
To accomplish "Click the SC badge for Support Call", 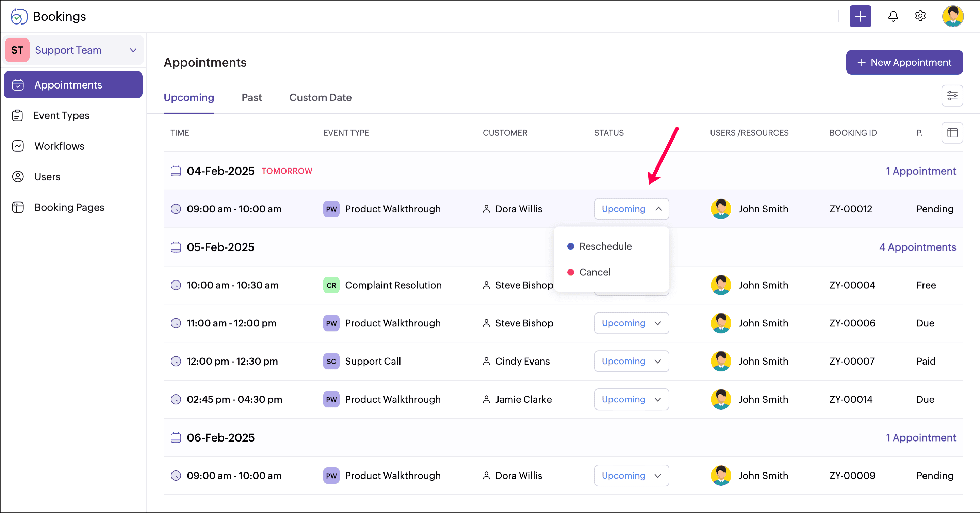I will click(x=331, y=361).
